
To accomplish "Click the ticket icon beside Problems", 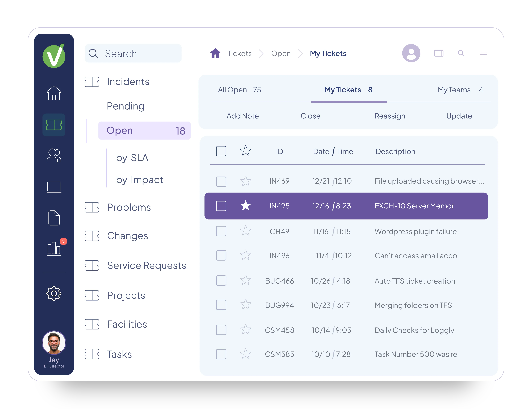I will coord(92,207).
